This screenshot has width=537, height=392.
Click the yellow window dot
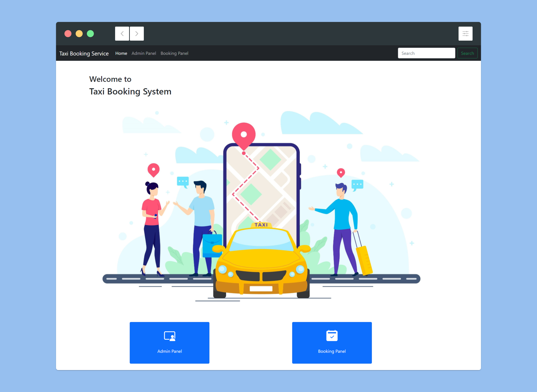(79, 34)
